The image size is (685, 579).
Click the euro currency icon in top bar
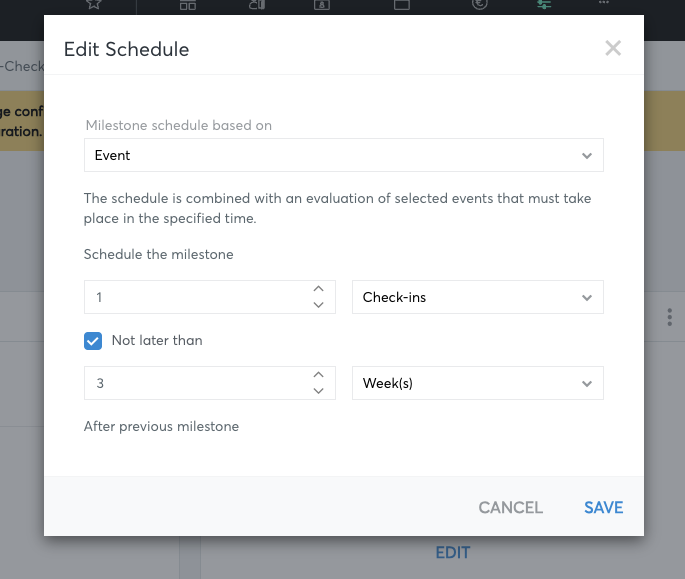[480, 4]
